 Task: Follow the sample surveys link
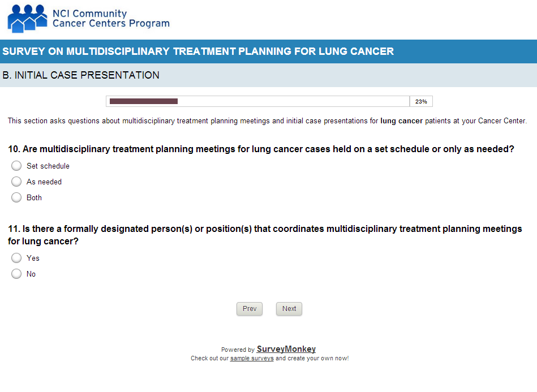[252, 358]
